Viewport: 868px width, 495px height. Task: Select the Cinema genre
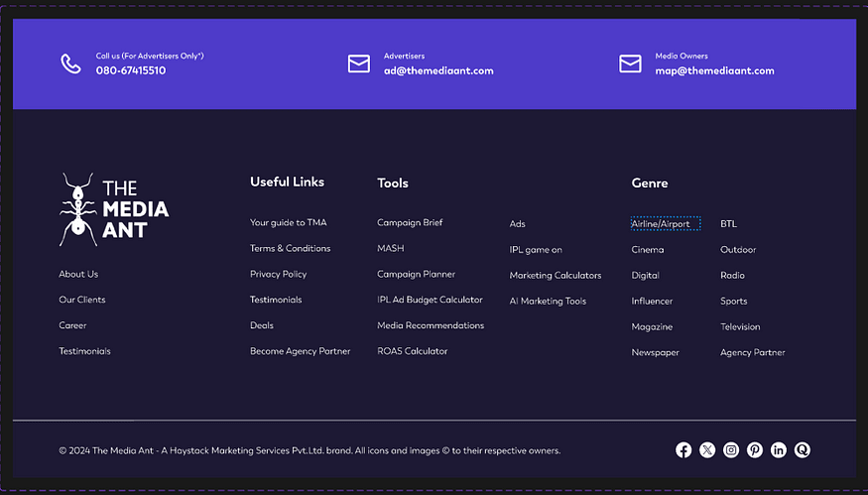tap(647, 250)
